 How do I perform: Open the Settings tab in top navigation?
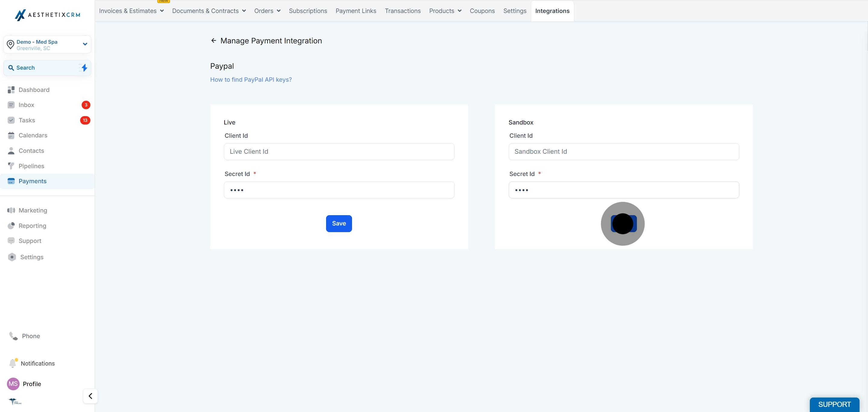click(514, 11)
